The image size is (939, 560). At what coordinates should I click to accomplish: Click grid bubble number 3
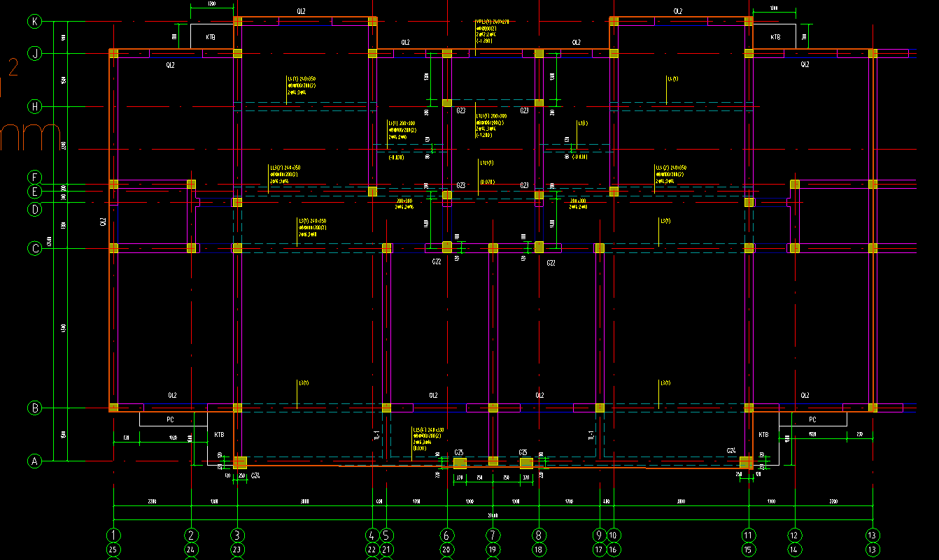coord(237,535)
